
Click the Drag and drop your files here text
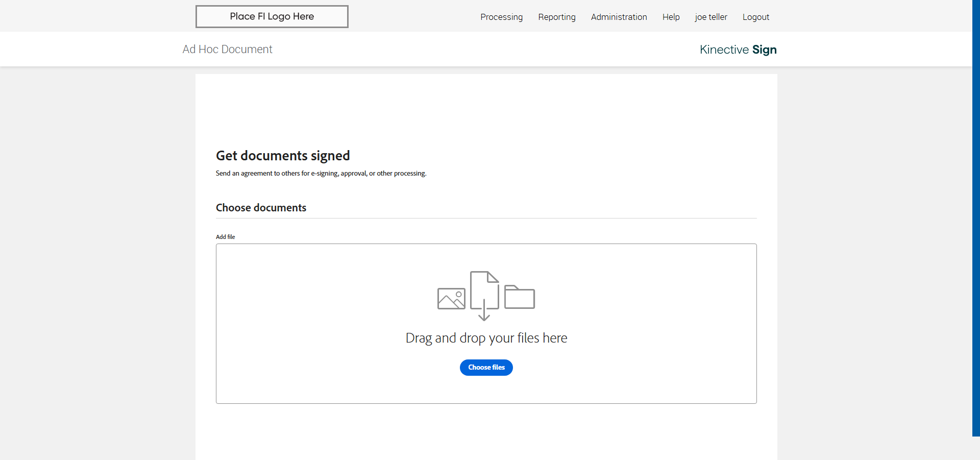(486, 338)
